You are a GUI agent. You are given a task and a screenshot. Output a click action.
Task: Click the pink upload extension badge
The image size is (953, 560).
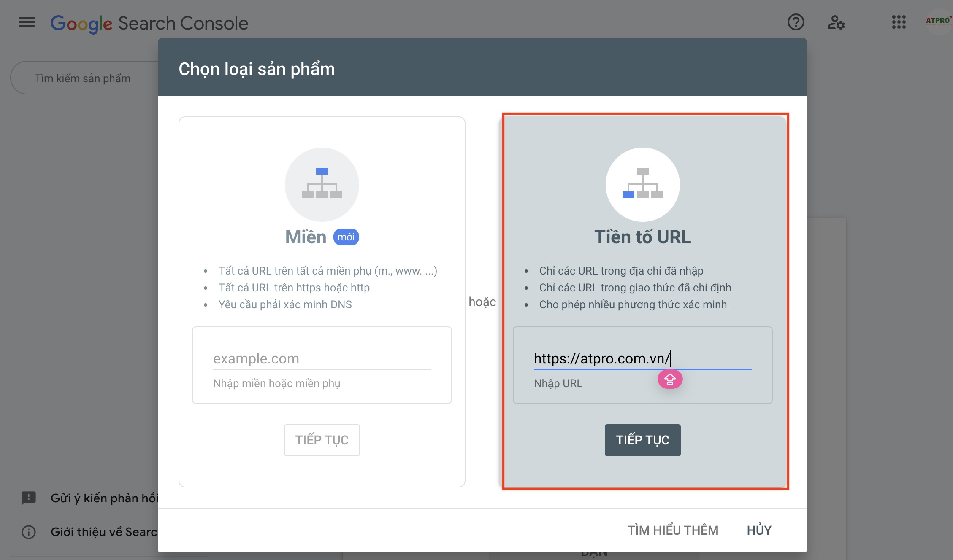670,380
